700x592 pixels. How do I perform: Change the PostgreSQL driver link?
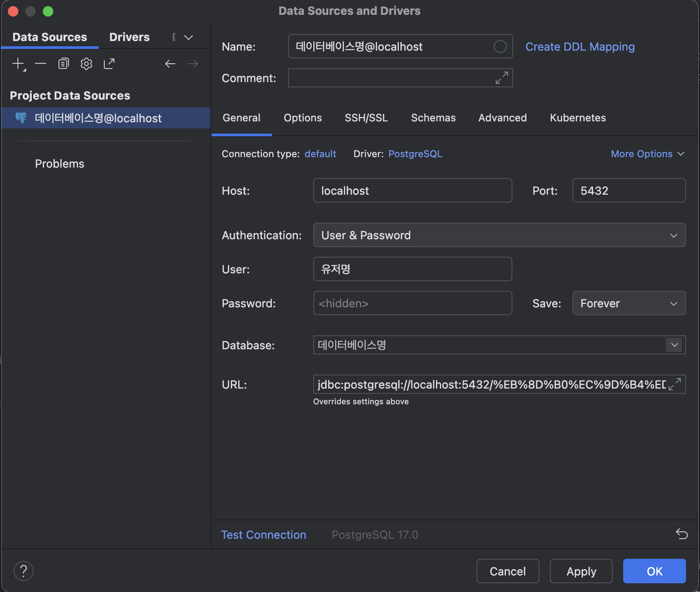415,154
